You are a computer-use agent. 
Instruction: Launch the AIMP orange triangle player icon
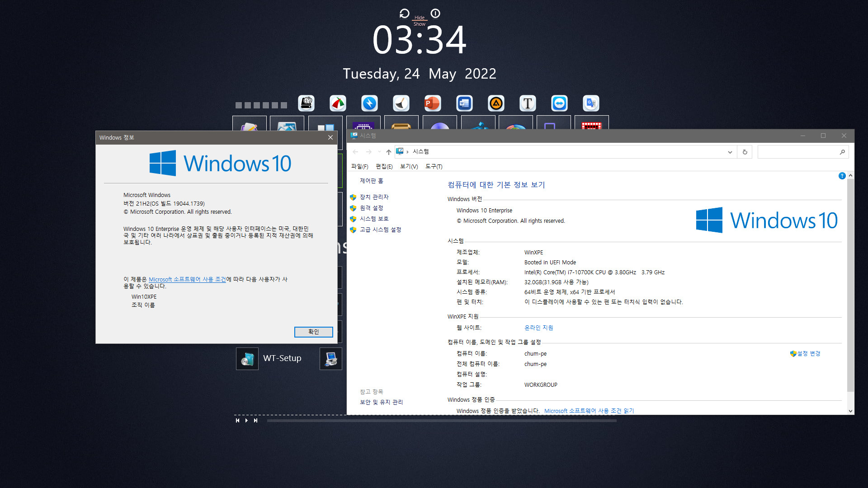(496, 103)
